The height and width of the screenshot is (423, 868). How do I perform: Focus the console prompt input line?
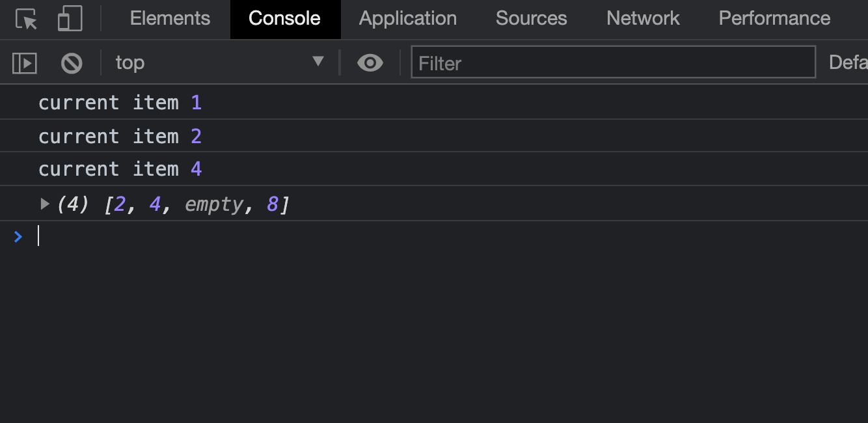(x=390, y=236)
